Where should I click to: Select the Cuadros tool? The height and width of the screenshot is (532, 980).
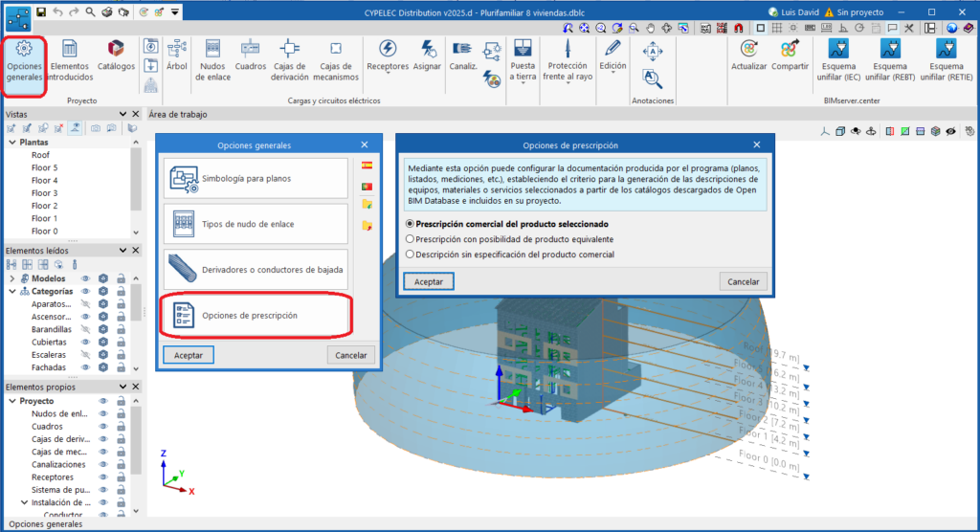click(250, 56)
